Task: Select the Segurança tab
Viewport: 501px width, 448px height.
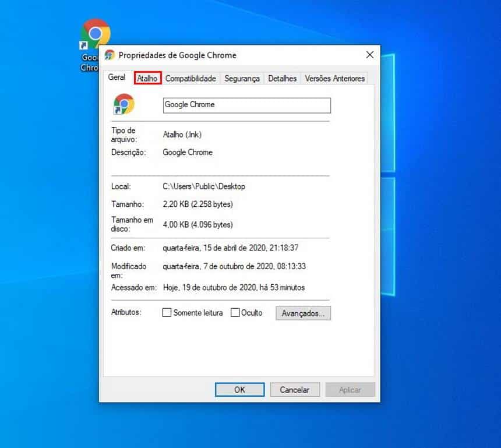Action: pos(242,78)
